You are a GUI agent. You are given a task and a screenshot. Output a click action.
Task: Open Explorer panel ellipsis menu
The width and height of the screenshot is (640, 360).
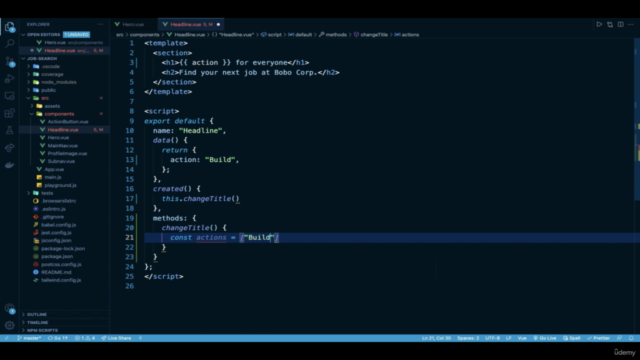click(100, 24)
